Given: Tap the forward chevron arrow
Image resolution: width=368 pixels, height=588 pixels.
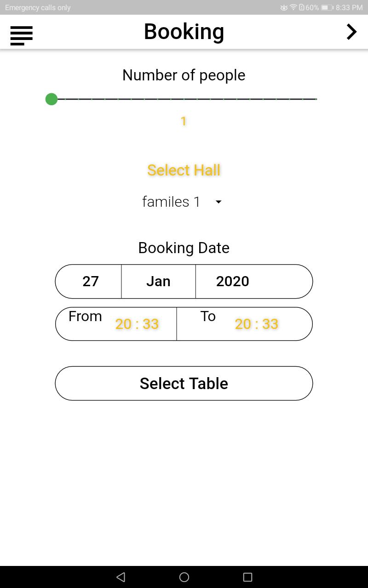Looking at the screenshot, I should [x=351, y=32].
